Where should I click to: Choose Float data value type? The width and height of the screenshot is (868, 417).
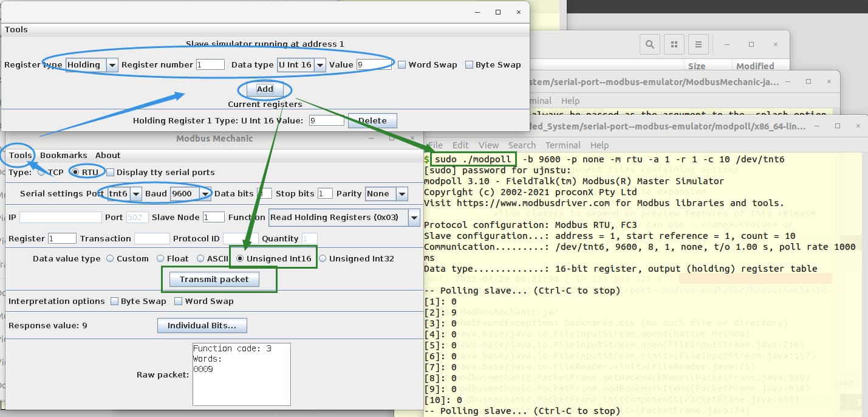160,258
